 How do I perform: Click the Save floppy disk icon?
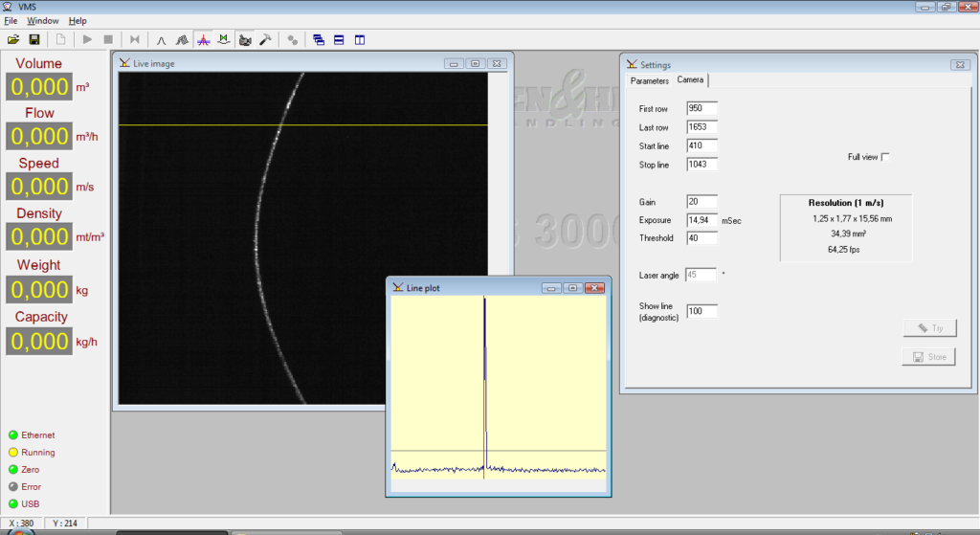pyautogui.click(x=34, y=39)
